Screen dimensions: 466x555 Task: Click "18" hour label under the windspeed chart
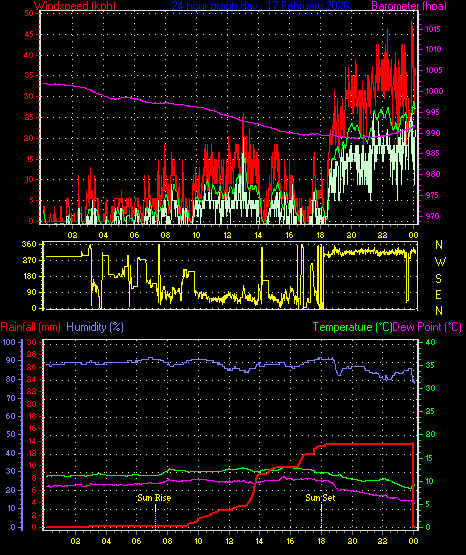[320, 235]
